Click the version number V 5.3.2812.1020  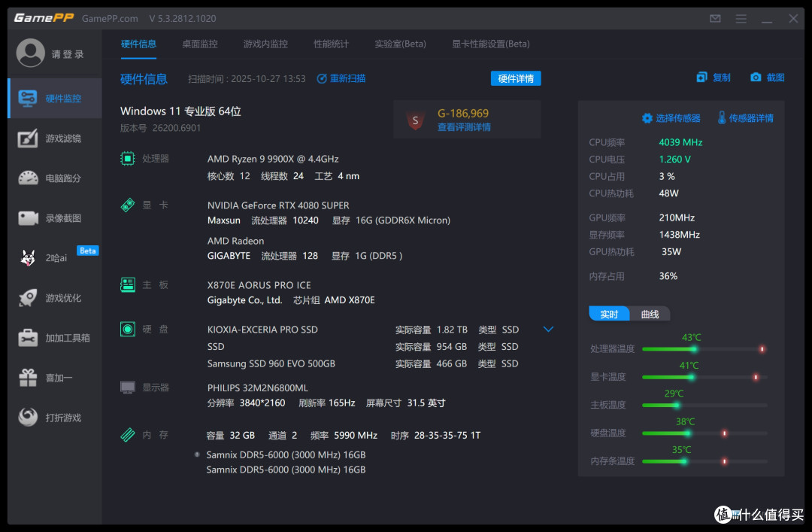[182, 19]
